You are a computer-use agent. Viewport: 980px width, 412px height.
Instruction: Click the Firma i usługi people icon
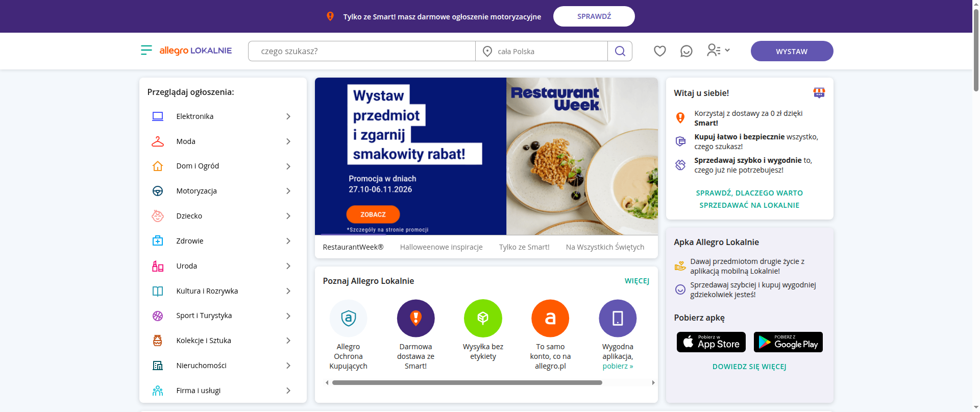158,391
